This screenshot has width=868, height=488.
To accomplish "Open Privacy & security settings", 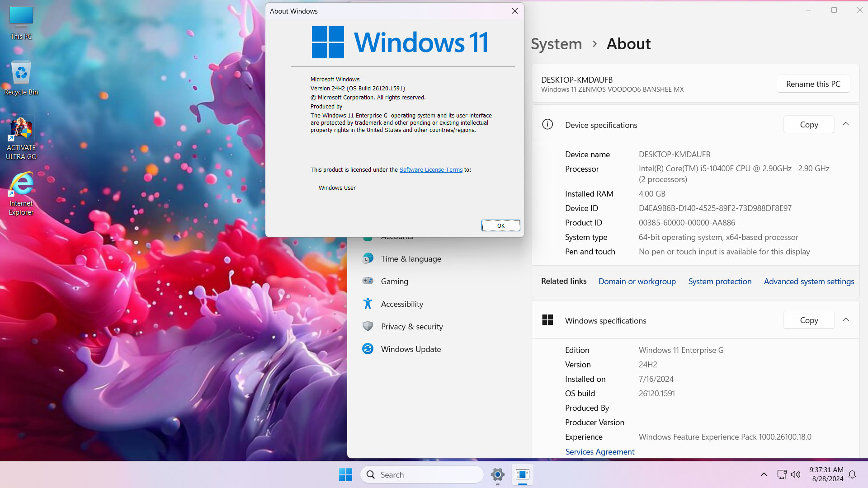I will [x=412, y=326].
